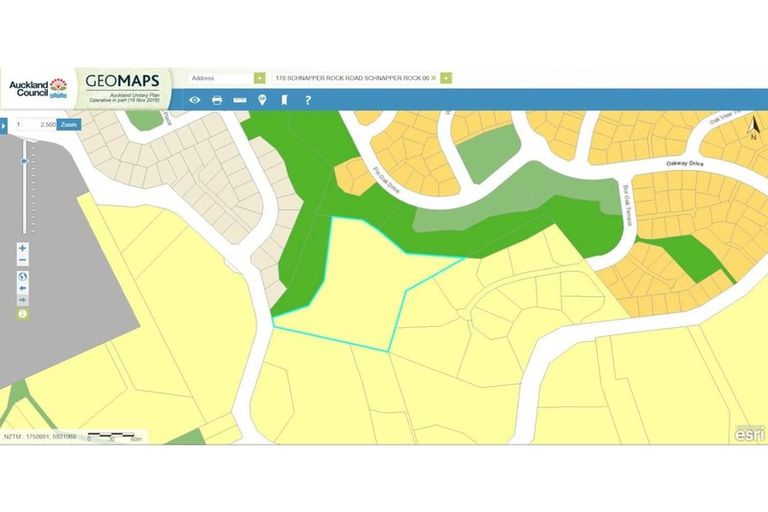768x512 pixels.
Task: Toggle layer visibility with the eye icon
Action: 194,100
